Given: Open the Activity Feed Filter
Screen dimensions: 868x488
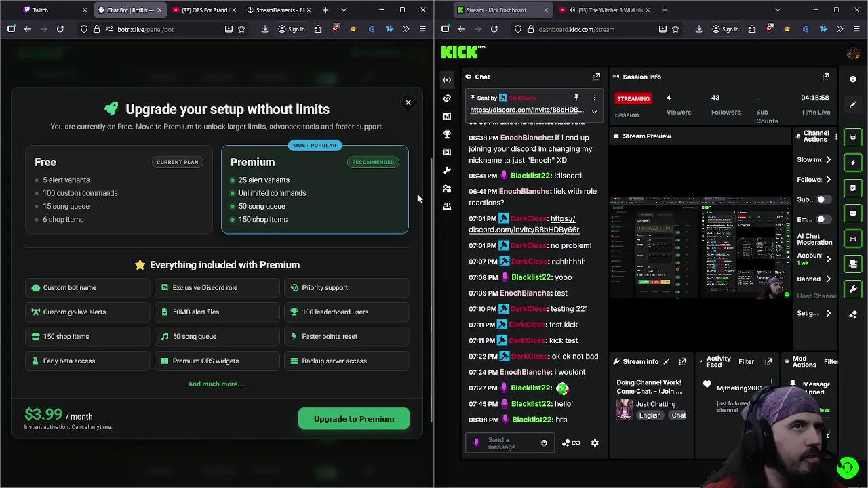Looking at the screenshot, I should pyautogui.click(x=746, y=361).
